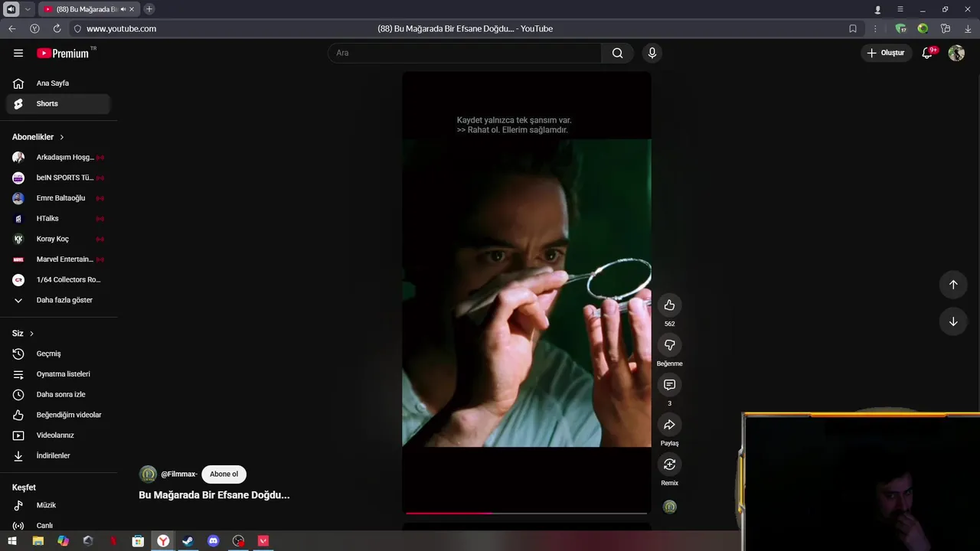This screenshot has width=980, height=551.
Task: Open the browser extensions puzzle icon
Action: point(946,28)
